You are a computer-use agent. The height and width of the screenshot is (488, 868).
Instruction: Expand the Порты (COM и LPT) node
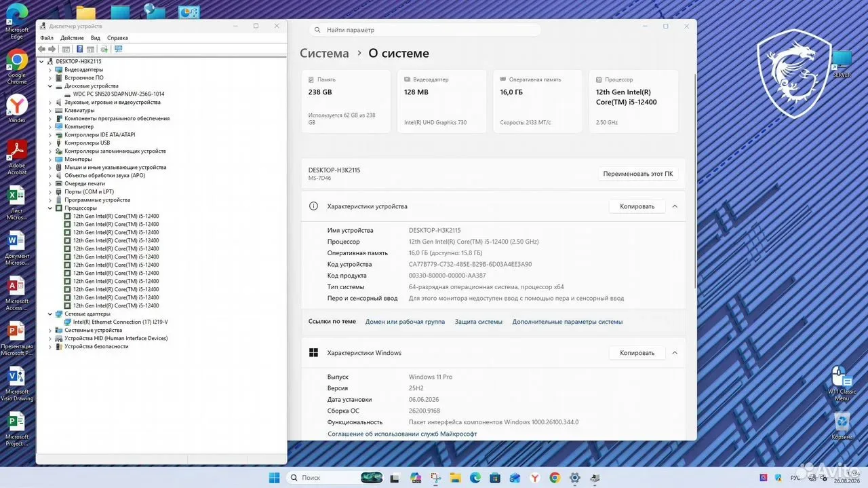50,191
